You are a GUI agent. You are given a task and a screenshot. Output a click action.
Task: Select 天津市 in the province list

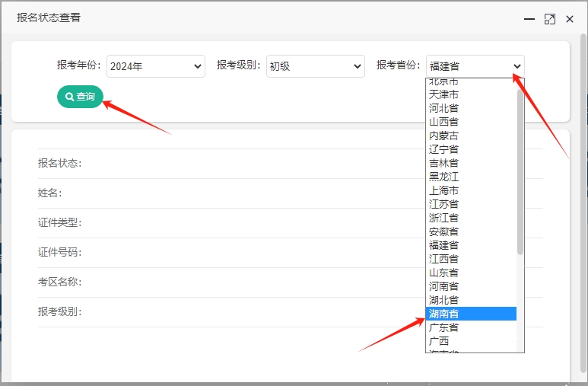tap(471, 94)
